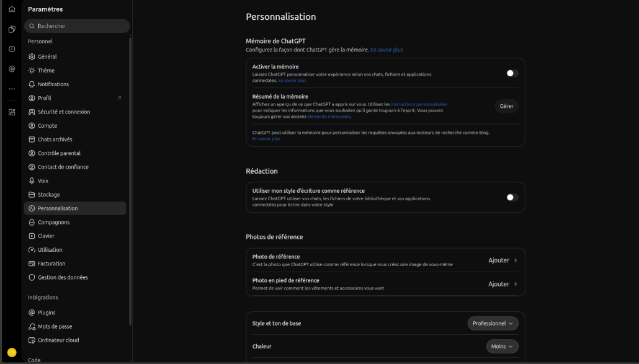Viewport: 639px width, 364px height.
Task: Click the shield icon beside Gestion des données
Action: click(x=32, y=277)
